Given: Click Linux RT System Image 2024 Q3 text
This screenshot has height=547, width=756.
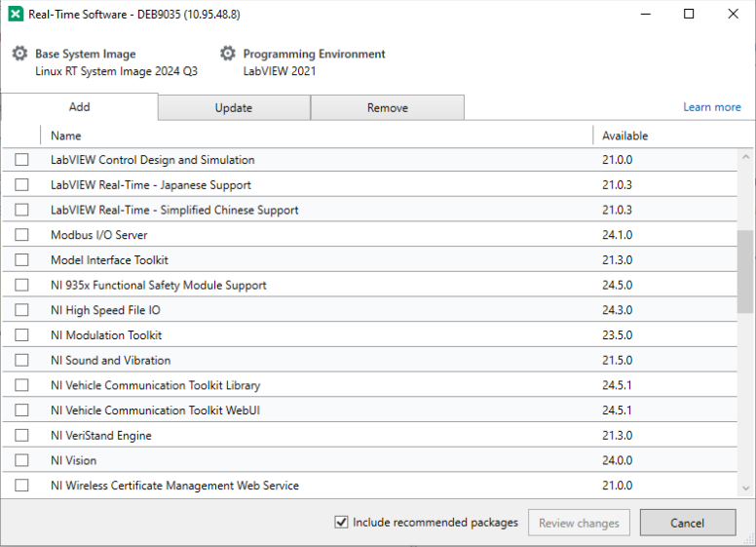Looking at the screenshot, I should [x=116, y=71].
